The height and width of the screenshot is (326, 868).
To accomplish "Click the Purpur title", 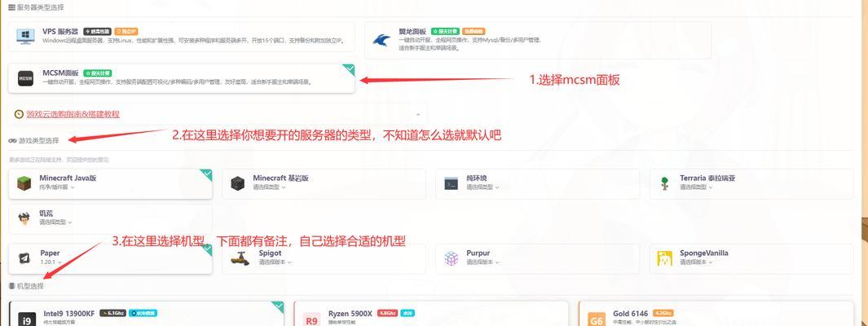I will coord(478,253).
